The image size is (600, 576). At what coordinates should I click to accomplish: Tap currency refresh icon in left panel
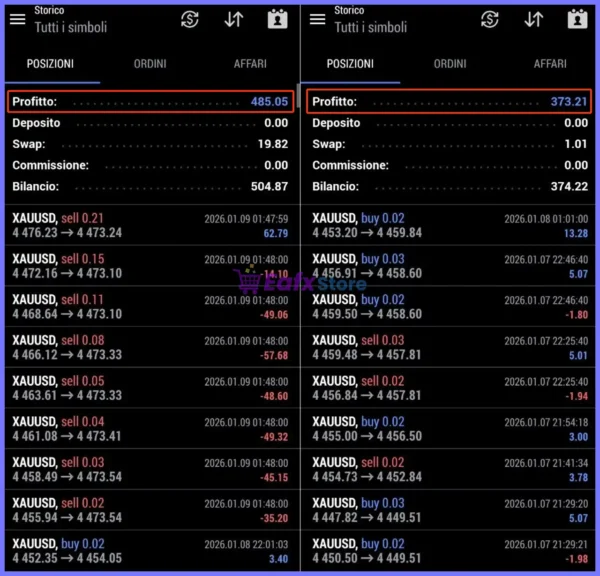190,19
